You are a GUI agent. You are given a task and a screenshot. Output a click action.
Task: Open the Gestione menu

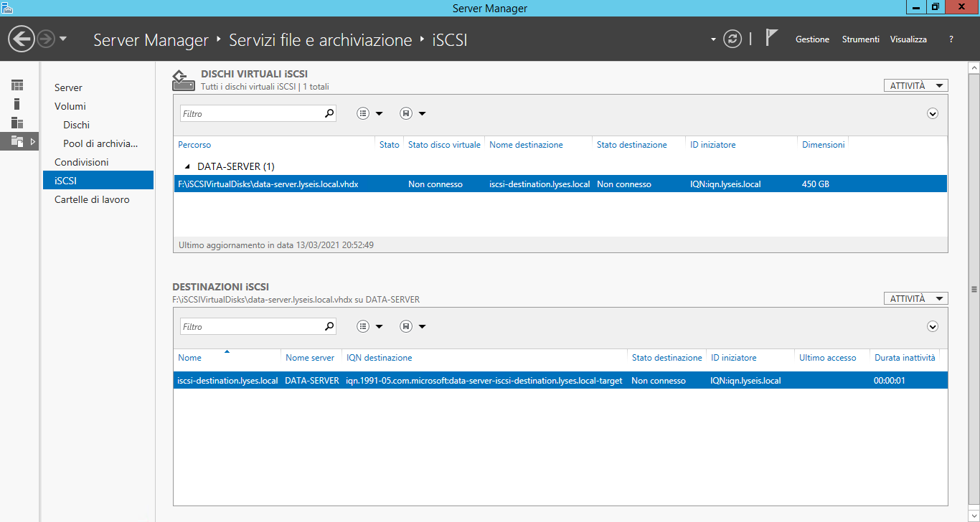(x=812, y=39)
